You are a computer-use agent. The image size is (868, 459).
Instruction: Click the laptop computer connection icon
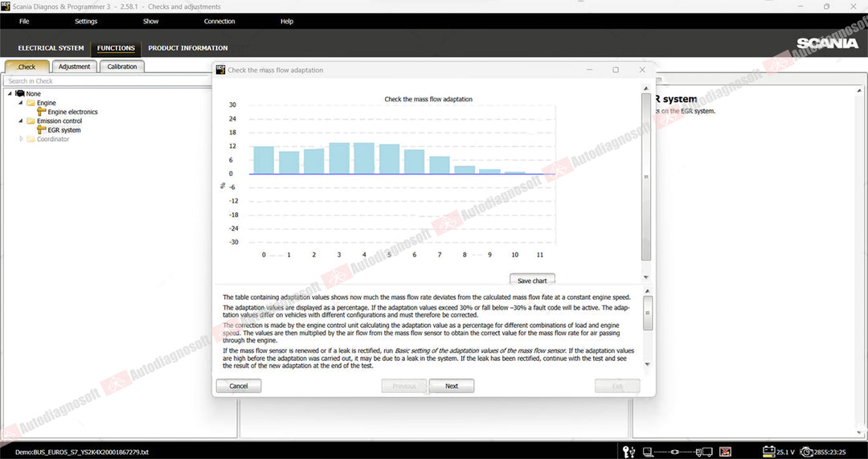pos(649,452)
